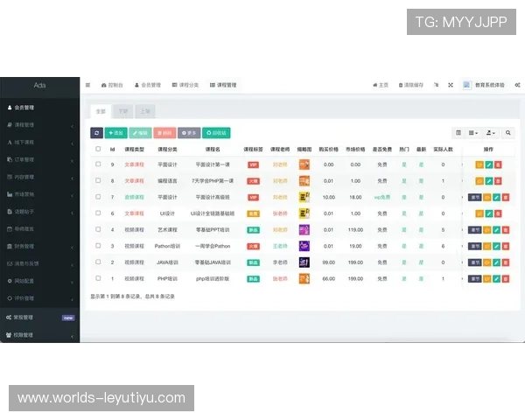This screenshot has width=525, height=420.
Task: Tick the checkbox for row Id 4
Action: point(98,229)
